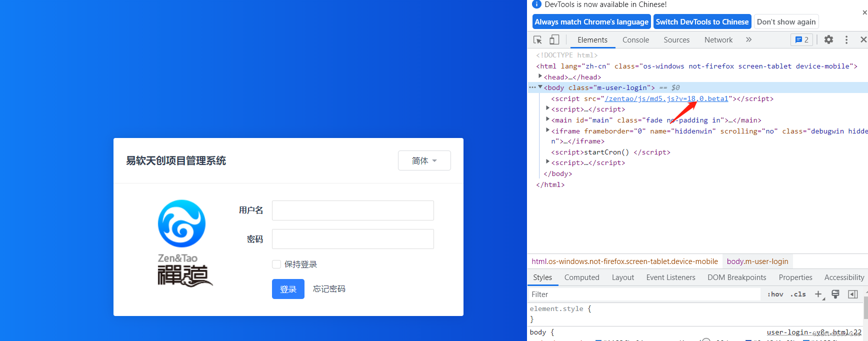Select the Styles sub-tab

[542, 277]
